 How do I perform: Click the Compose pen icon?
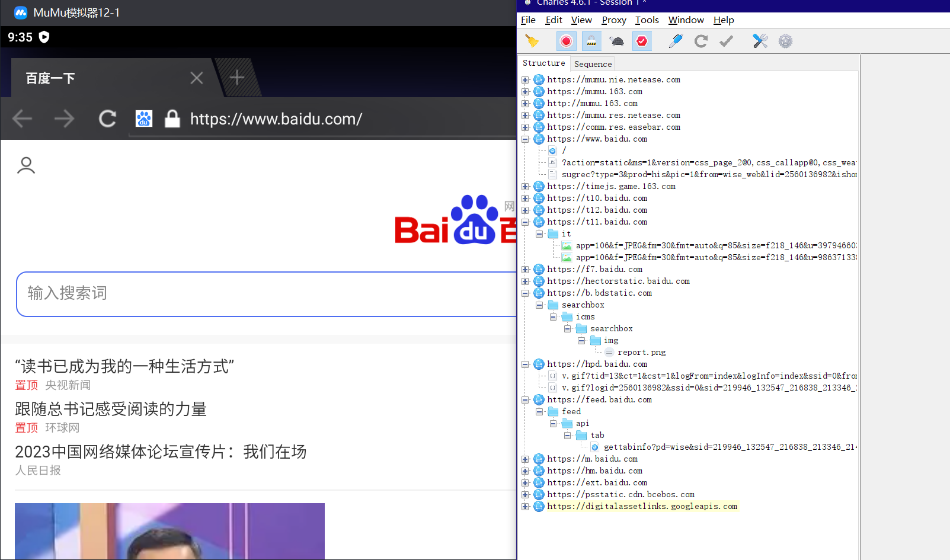click(676, 41)
